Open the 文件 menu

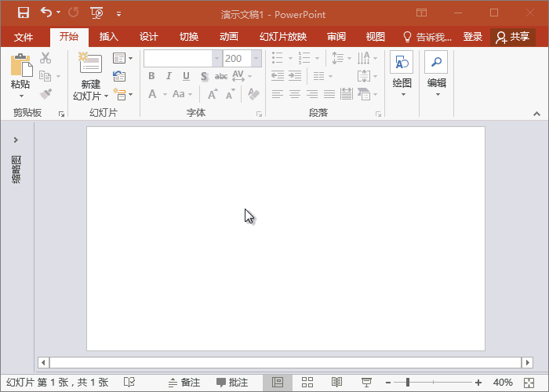pos(24,37)
